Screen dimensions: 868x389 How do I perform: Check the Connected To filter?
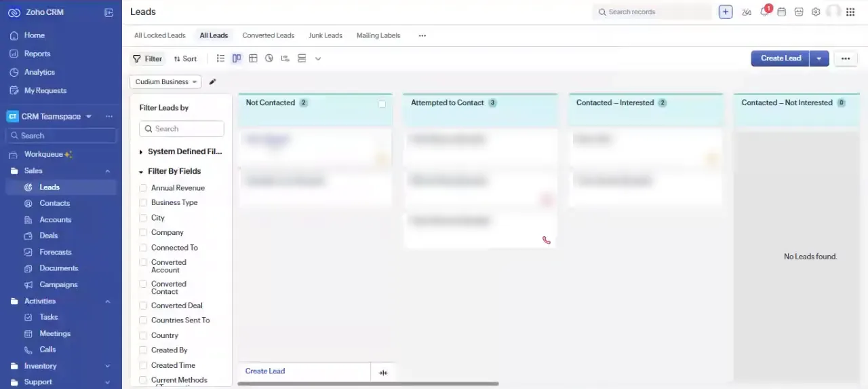(x=143, y=248)
